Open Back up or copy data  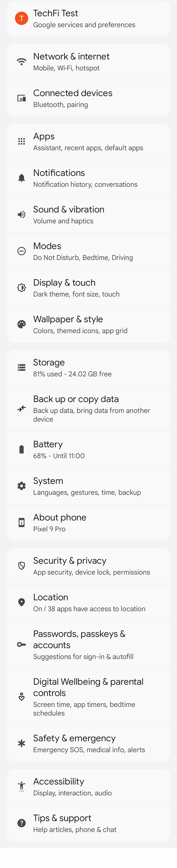[x=88, y=409]
